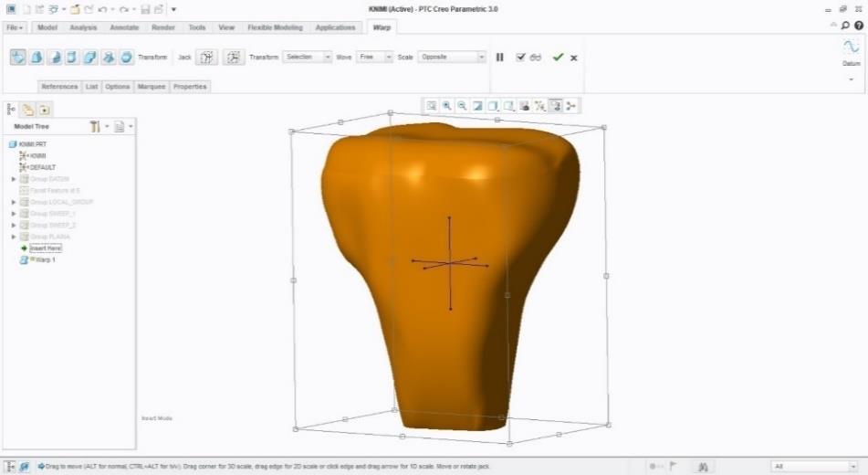
Task: Open the Favorites navigator tab
Action: click(x=45, y=110)
